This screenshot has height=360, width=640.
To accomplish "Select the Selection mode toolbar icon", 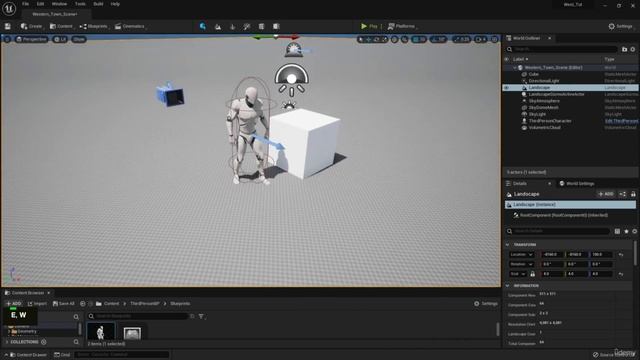I will [x=203, y=26].
